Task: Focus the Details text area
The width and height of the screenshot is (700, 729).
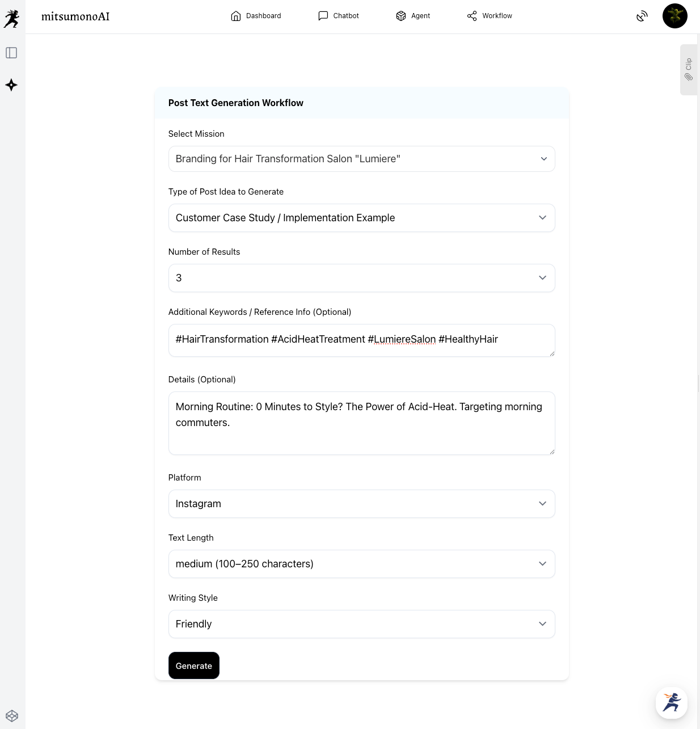Action: pyautogui.click(x=361, y=423)
